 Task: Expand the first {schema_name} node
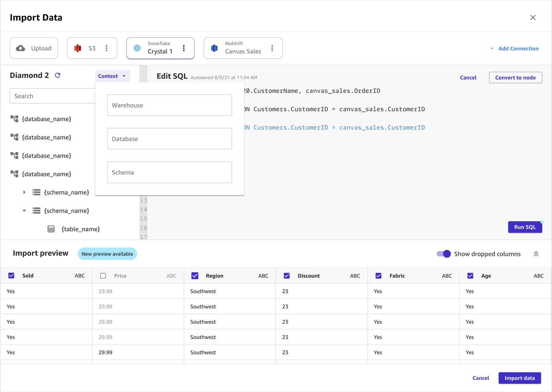24,192
